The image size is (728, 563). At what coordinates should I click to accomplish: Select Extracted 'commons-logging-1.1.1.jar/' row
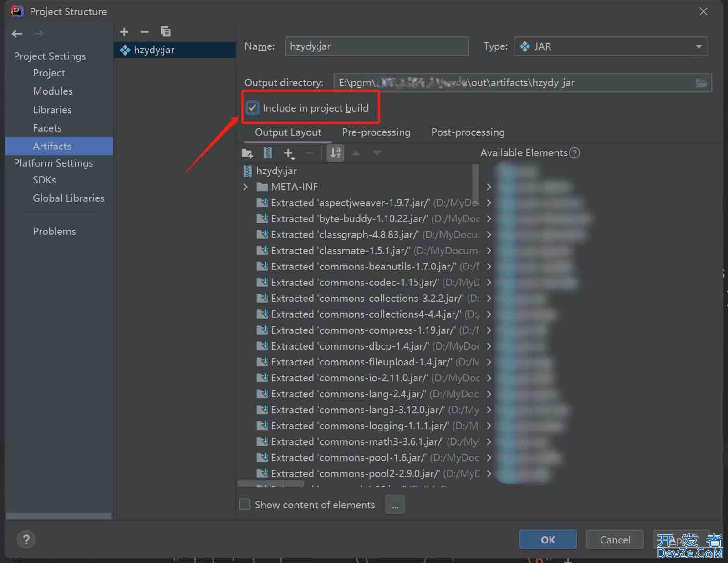[x=368, y=426]
